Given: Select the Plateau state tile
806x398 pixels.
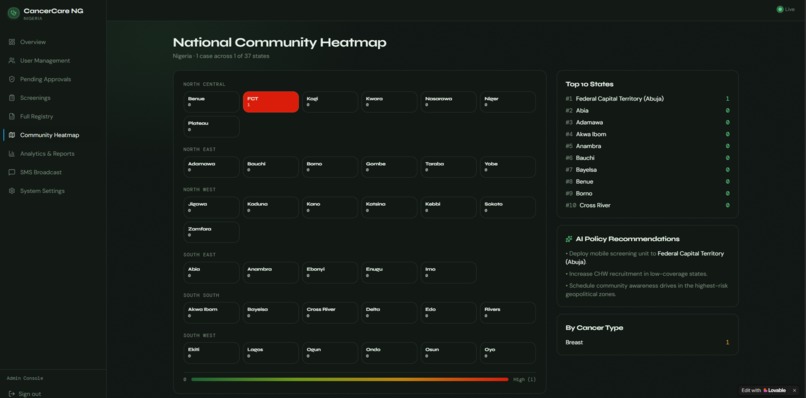Looking at the screenshot, I should (x=211, y=126).
